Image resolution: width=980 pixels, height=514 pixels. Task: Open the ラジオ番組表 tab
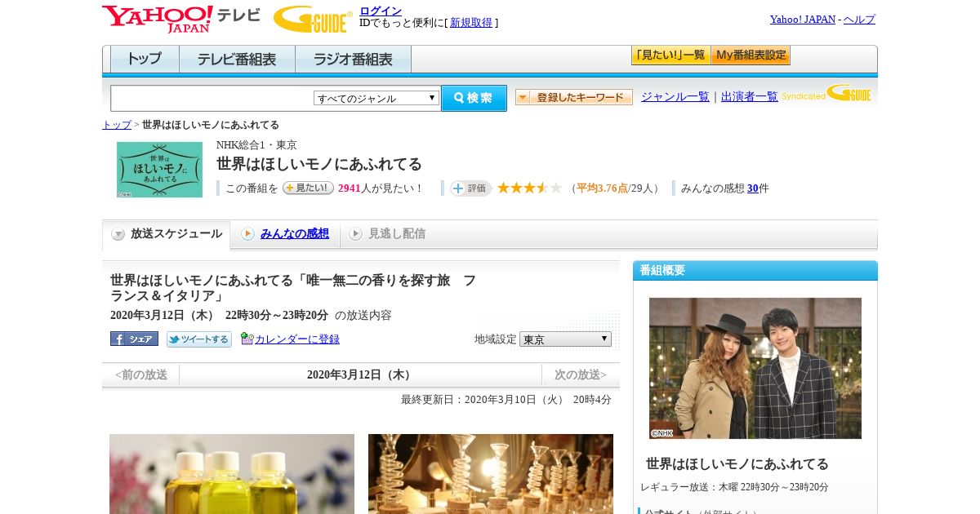(353, 60)
